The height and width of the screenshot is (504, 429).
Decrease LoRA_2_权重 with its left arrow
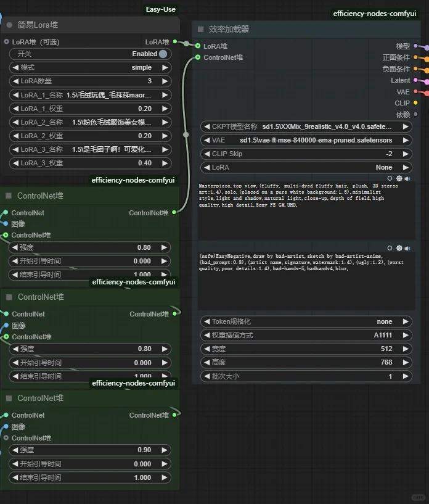point(15,136)
